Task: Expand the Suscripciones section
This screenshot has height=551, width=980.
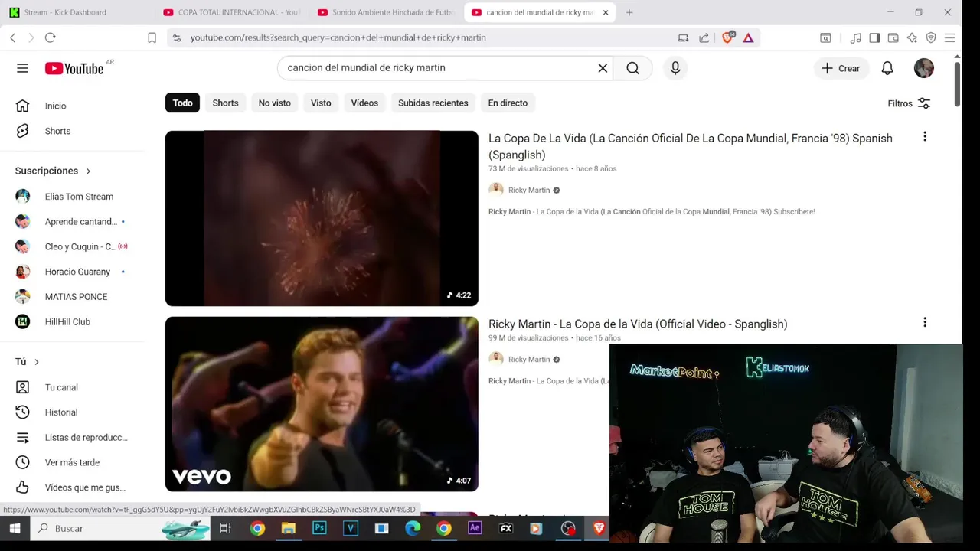Action: [53, 171]
